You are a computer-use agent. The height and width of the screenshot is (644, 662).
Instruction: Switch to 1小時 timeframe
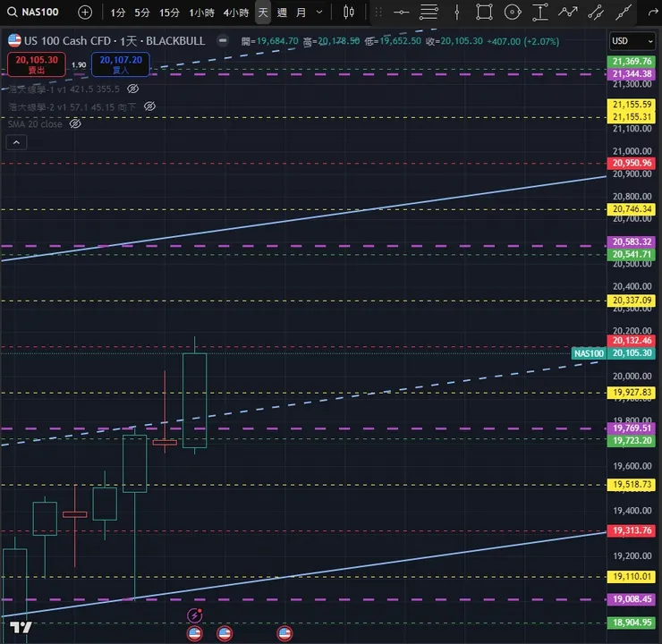tap(201, 13)
